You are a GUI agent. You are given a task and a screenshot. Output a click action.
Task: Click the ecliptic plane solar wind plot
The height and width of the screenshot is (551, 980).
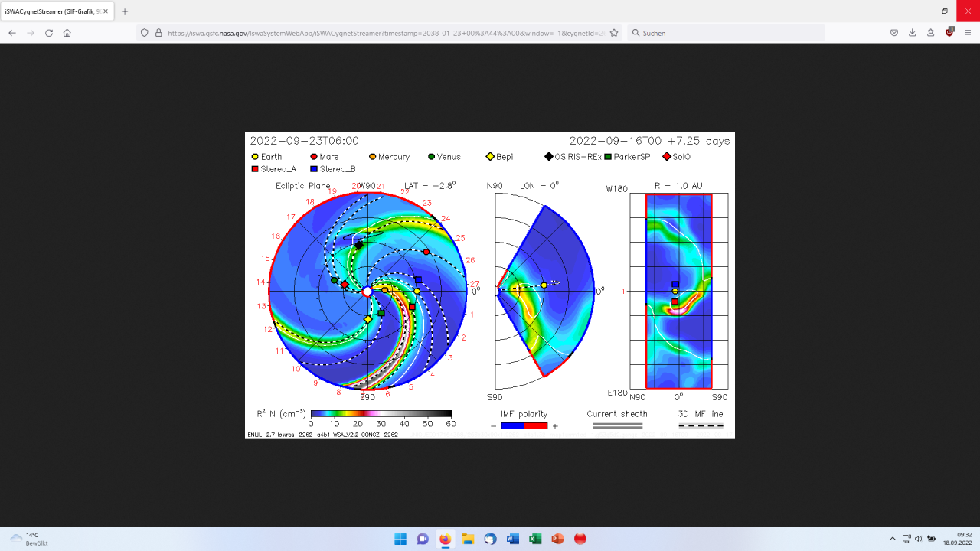pos(367,291)
